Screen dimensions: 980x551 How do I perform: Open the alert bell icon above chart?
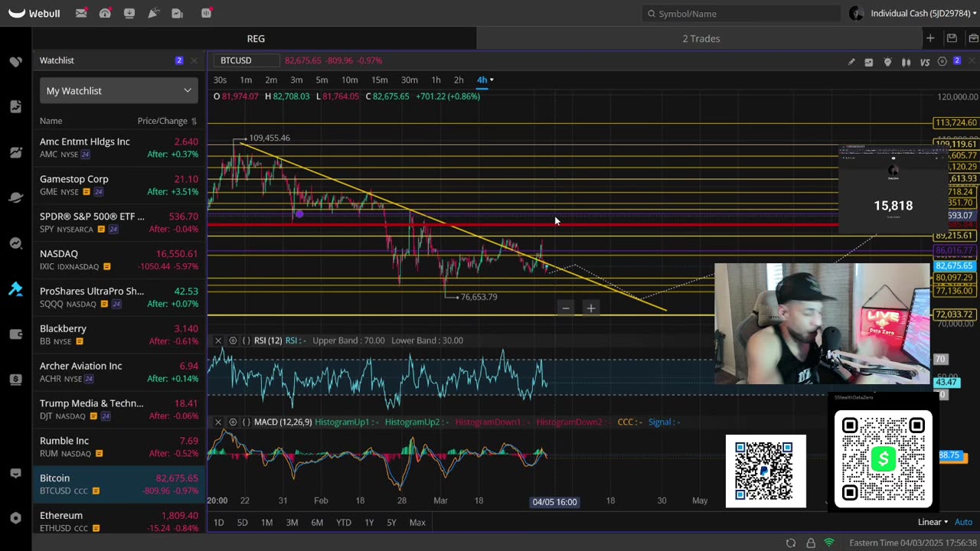pyautogui.click(x=887, y=62)
